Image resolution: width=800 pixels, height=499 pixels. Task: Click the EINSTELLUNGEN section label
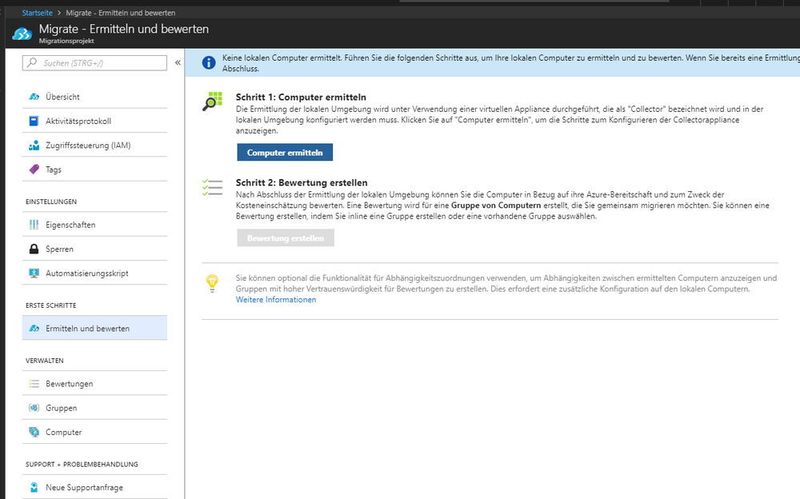pos(51,202)
